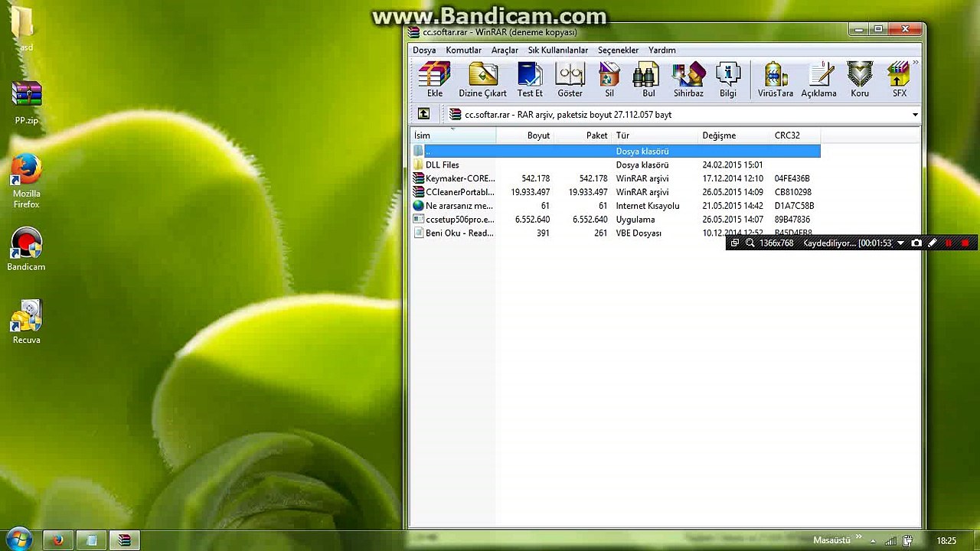980x551 pixels.
Task: Go up one folder level button
Action: click(x=423, y=114)
